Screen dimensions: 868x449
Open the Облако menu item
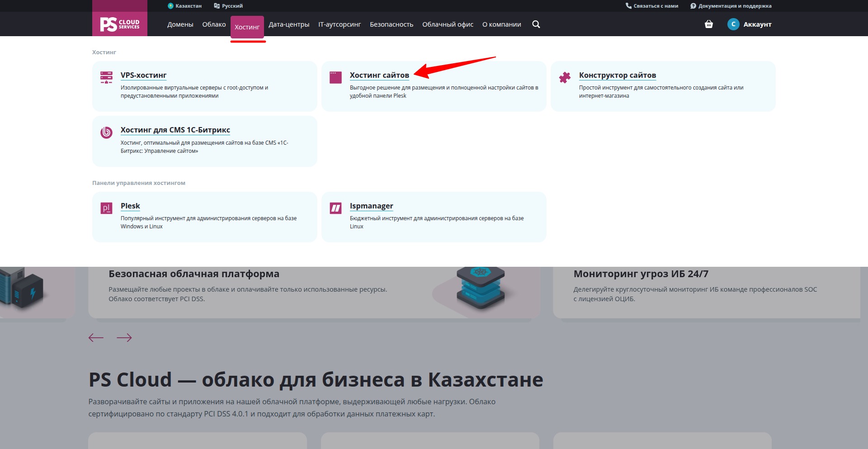point(214,24)
